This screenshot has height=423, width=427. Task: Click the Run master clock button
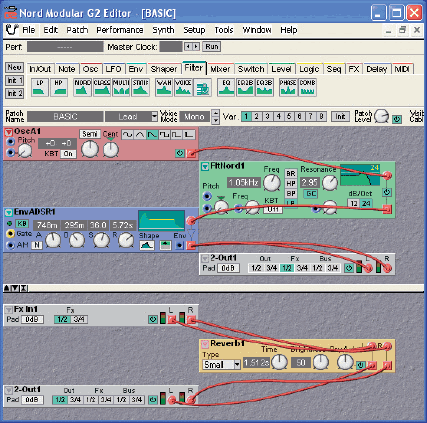(212, 47)
